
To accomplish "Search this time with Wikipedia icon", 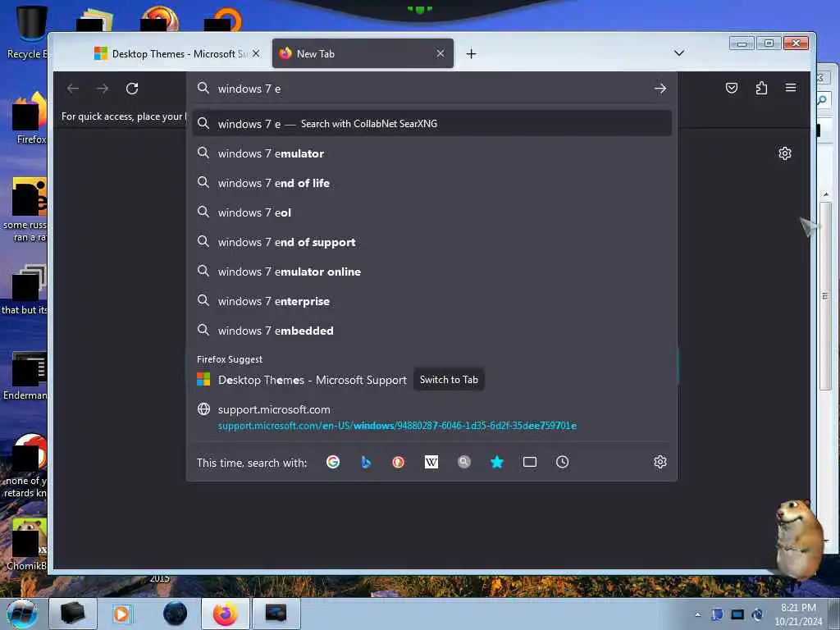I will 431,462.
